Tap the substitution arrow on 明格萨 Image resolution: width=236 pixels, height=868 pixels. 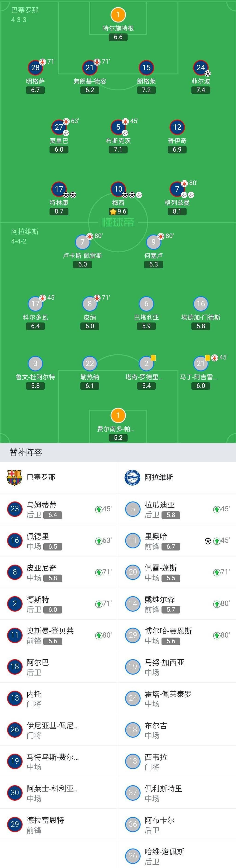(43, 62)
